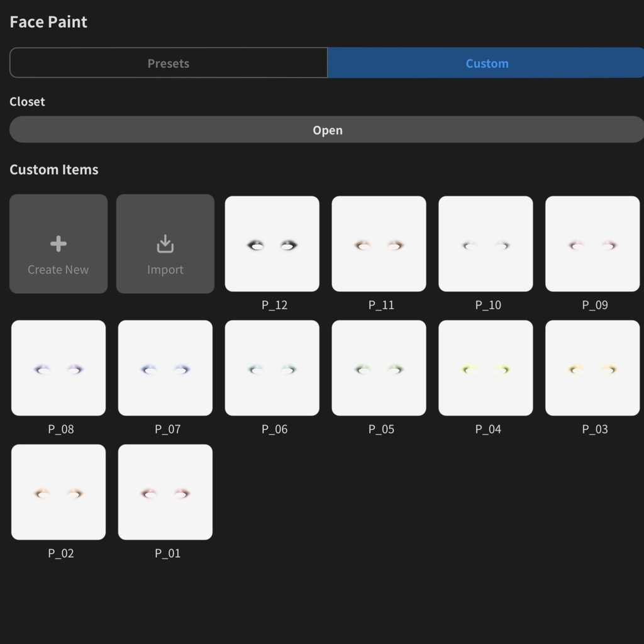The height and width of the screenshot is (644, 644).
Task: Click the "P_03" item name
Action: pos(595,429)
